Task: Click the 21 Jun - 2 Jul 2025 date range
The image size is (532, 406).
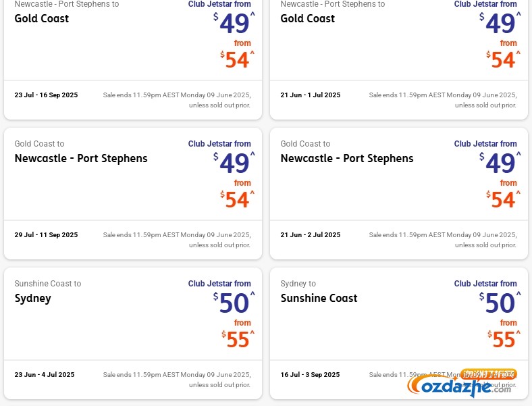Action: (x=311, y=235)
